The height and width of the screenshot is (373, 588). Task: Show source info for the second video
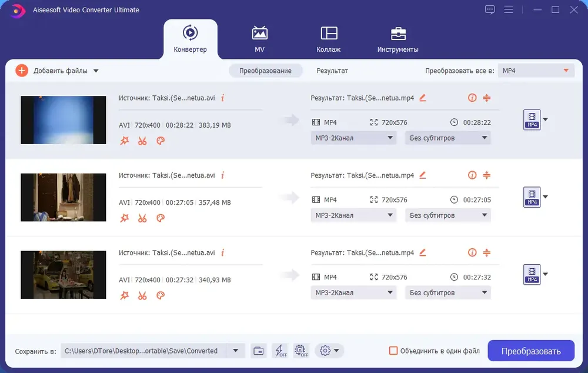222,175
